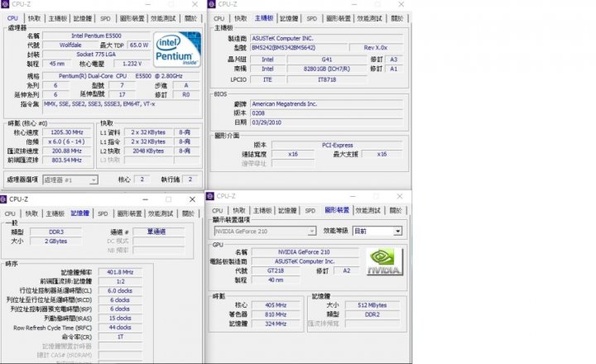This screenshot has width=596, height=364.
Task: Click CPU-Z title icon in memory window
Action: coord(3,199)
